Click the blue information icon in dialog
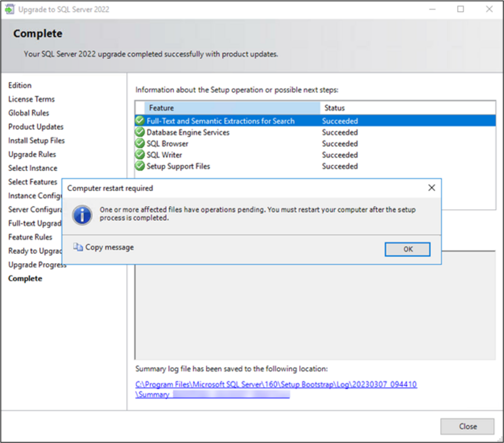Viewport: 504px width, 443px height. (x=82, y=214)
